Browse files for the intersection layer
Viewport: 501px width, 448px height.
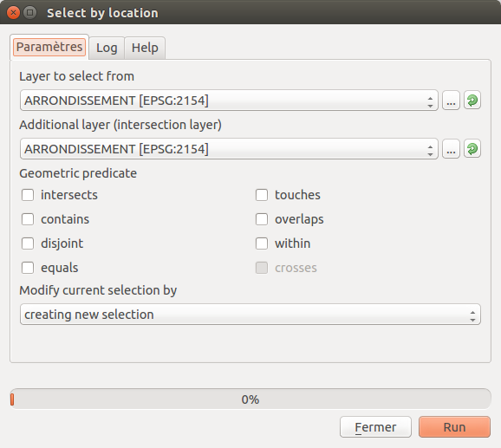tap(451, 149)
